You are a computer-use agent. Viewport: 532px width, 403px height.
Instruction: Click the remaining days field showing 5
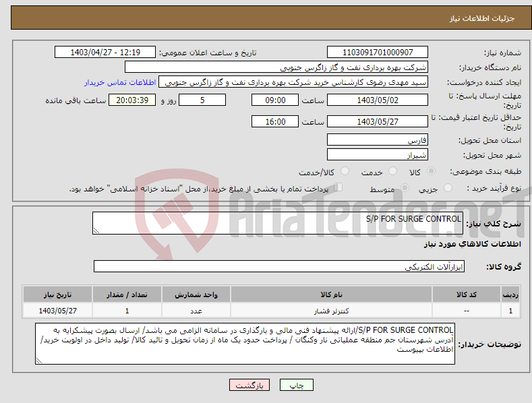pos(202,100)
